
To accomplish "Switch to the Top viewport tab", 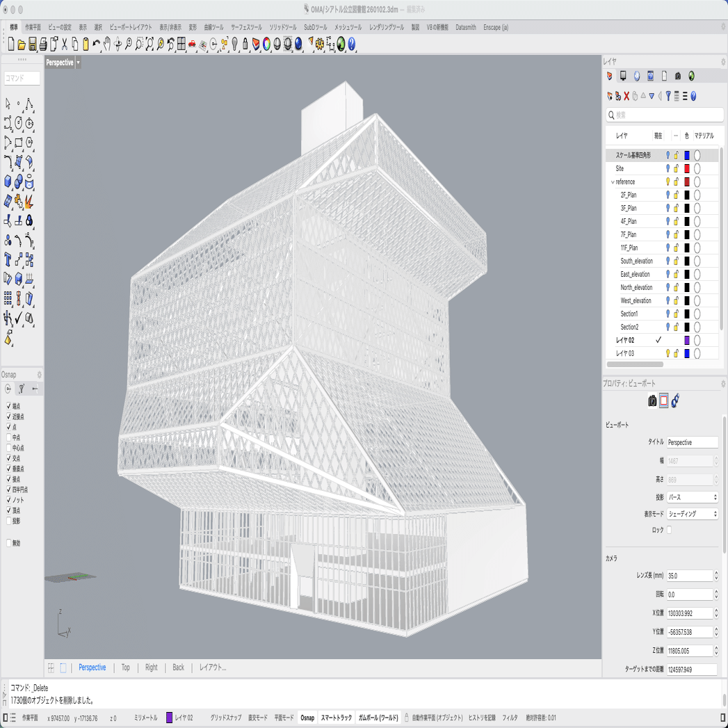I will (125, 668).
